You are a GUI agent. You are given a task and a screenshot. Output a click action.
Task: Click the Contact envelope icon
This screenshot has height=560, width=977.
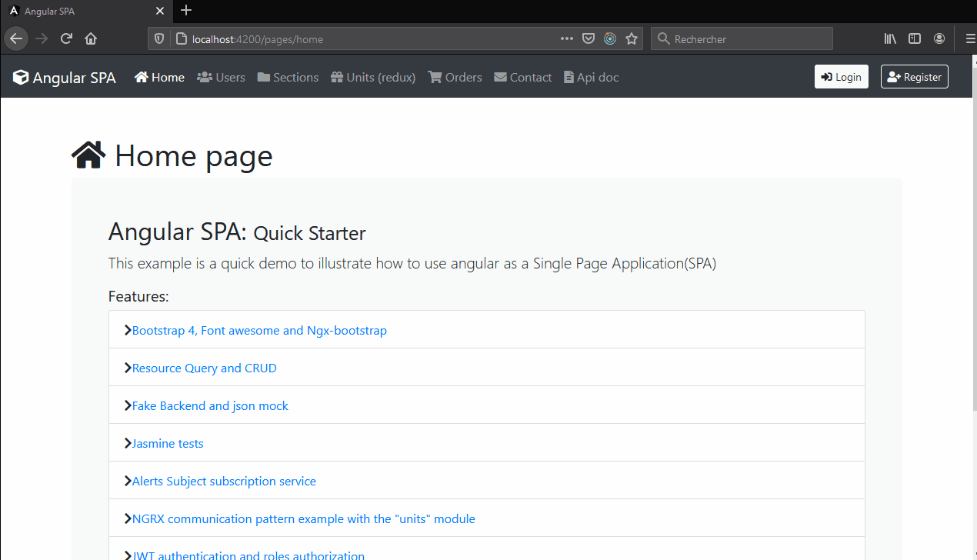click(x=501, y=76)
